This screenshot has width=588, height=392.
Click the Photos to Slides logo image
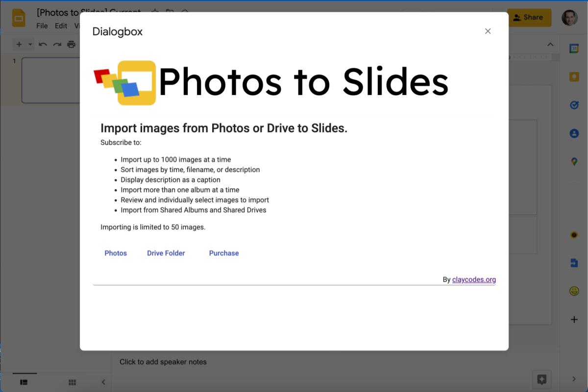271,82
